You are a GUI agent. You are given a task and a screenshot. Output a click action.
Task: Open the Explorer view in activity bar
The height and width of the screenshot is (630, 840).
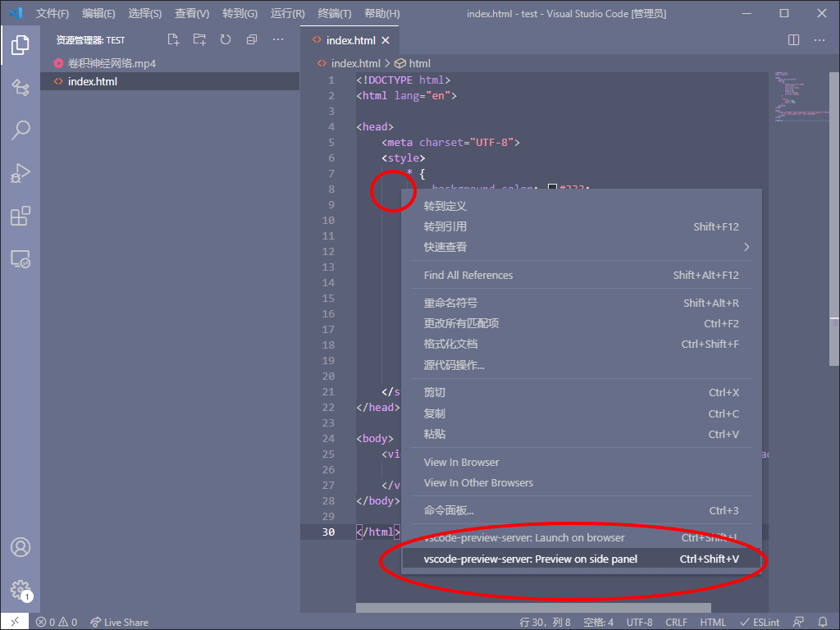21,45
